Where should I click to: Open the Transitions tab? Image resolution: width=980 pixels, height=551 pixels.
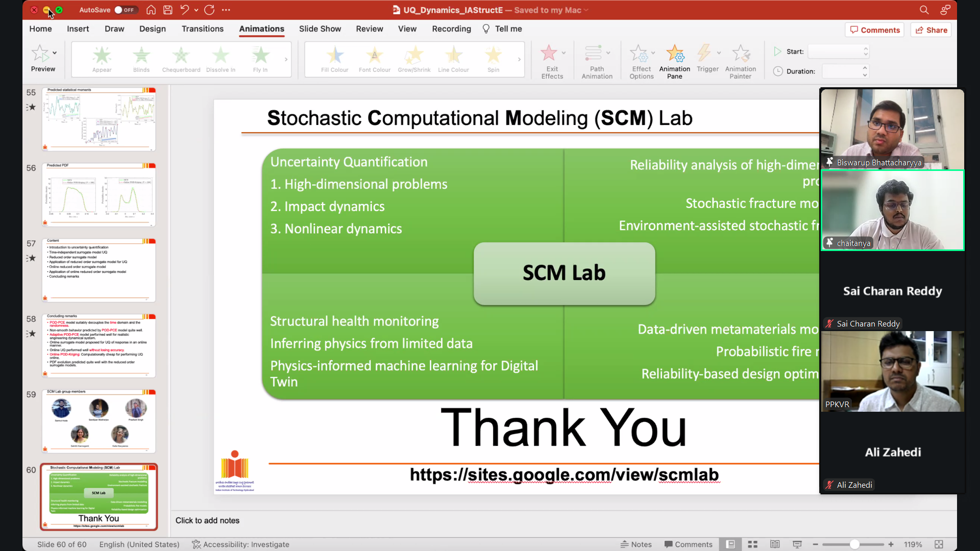202,29
